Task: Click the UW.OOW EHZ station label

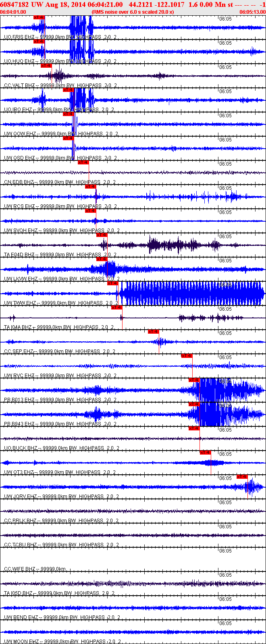Action: pyautogui.click(x=20, y=134)
